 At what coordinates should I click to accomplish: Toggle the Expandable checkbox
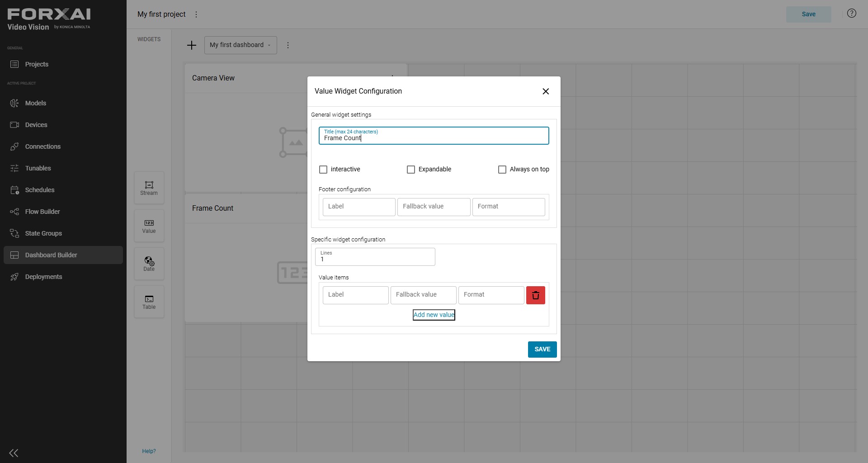411,170
